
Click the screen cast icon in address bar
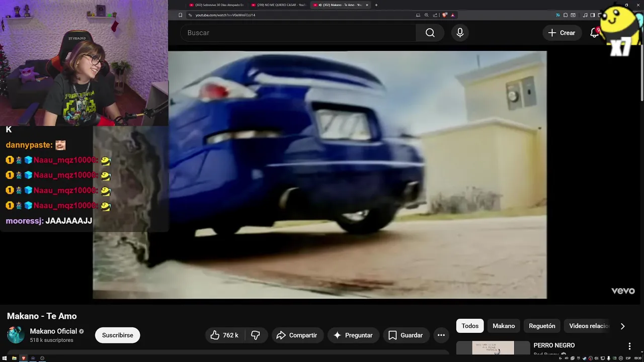click(418, 15)
